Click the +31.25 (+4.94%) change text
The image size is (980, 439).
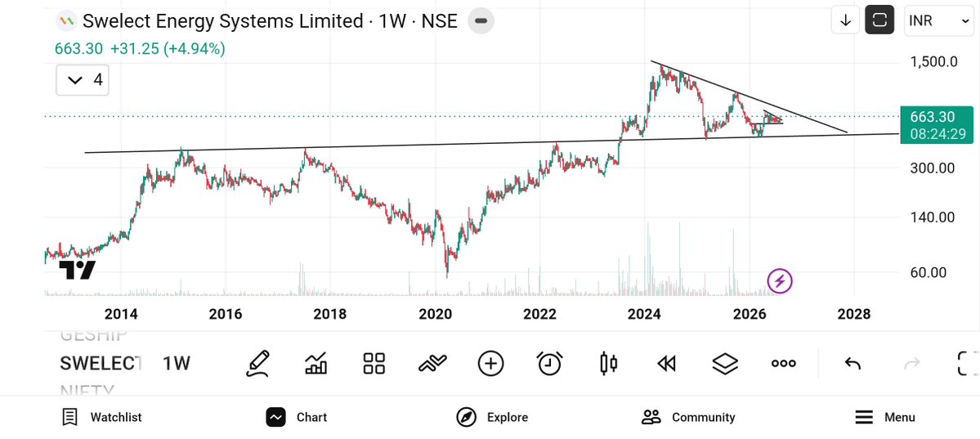[x=168, y=49]
